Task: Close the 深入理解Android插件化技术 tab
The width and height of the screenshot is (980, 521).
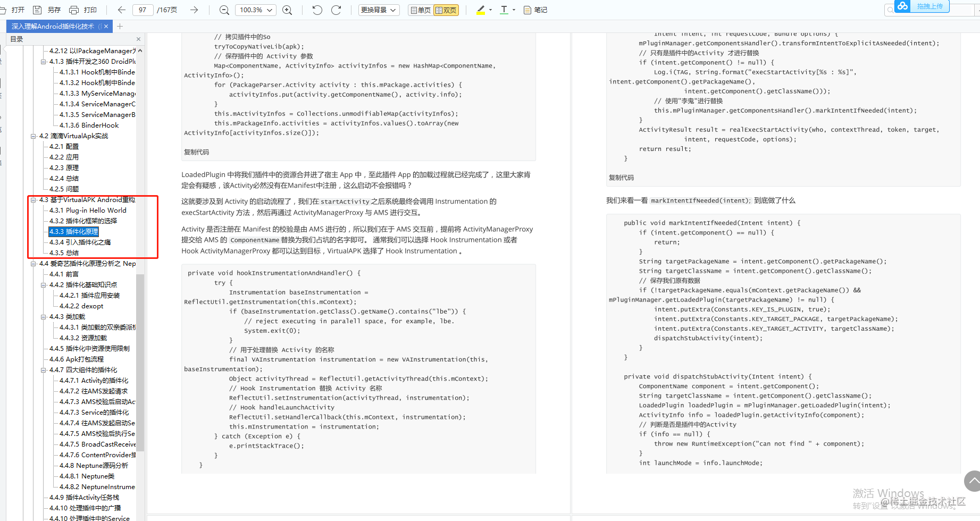Action: pos(106,26)
